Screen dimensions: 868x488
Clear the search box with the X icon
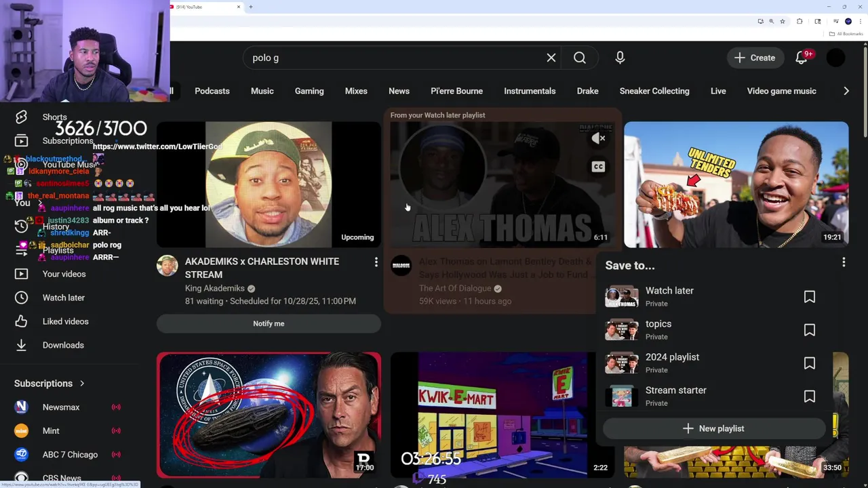(551, 58)
